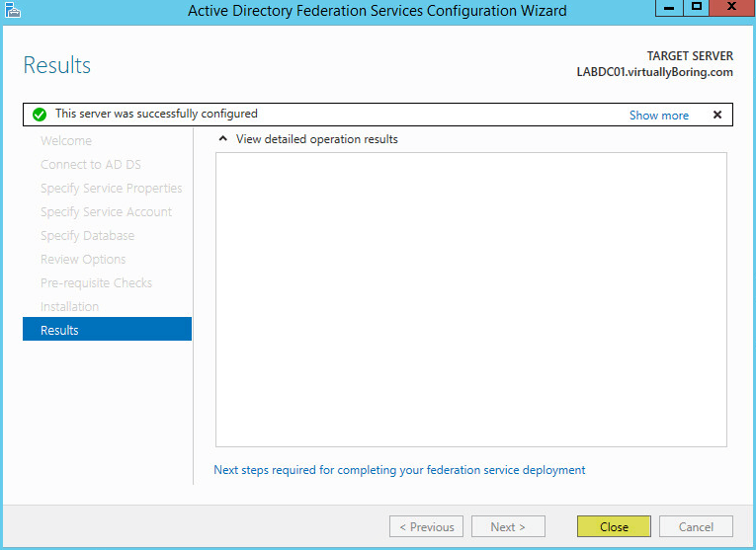Click 'This server was successfully configured' message
756x550 pixels.
click(x=156, y=114)
